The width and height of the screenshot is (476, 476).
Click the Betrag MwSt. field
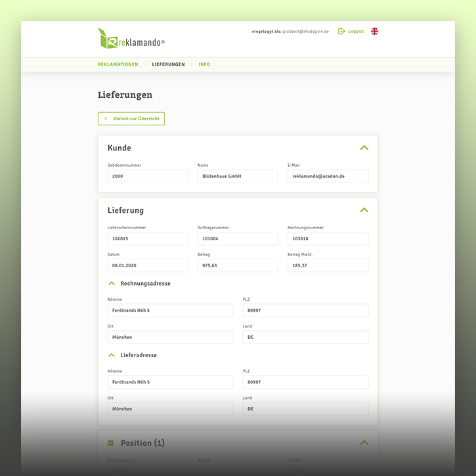pyautogui.click(x=328, y=265)
